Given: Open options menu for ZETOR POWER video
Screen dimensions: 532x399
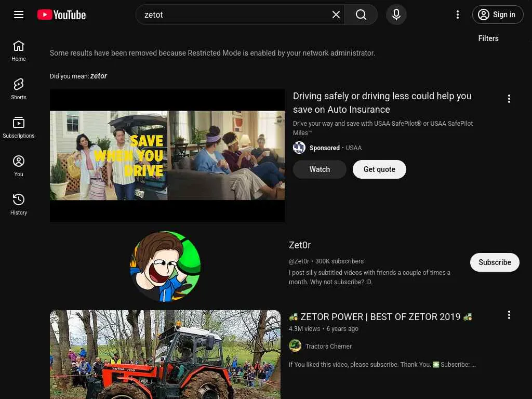Looking at the screenshot, I should (x=509, y=315).
